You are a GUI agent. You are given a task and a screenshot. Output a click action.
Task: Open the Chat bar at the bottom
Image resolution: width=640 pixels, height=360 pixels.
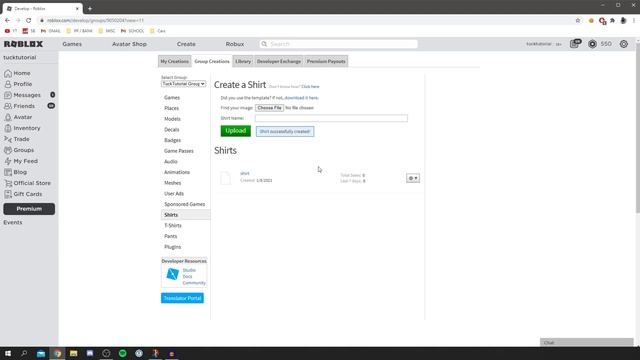[x=587, y=342]
